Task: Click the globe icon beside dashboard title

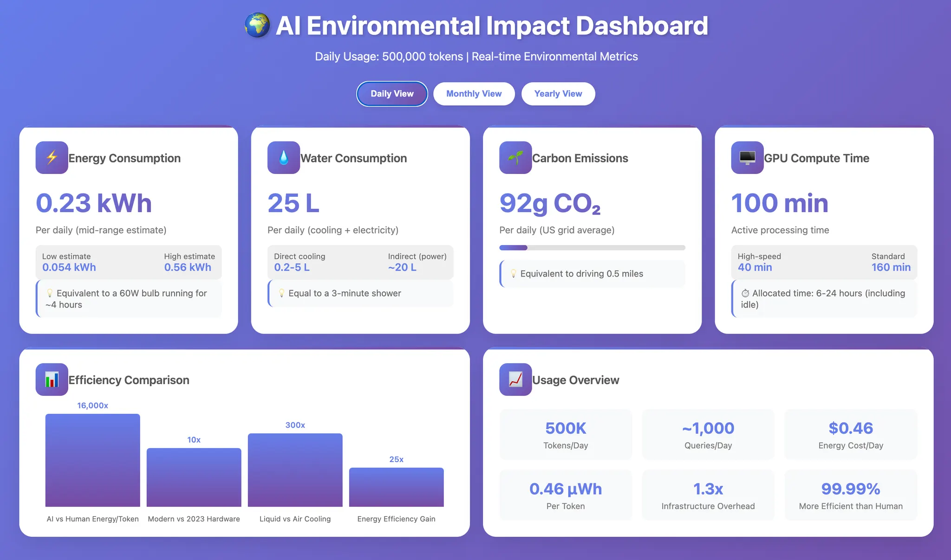Action: tap(257, 26)
